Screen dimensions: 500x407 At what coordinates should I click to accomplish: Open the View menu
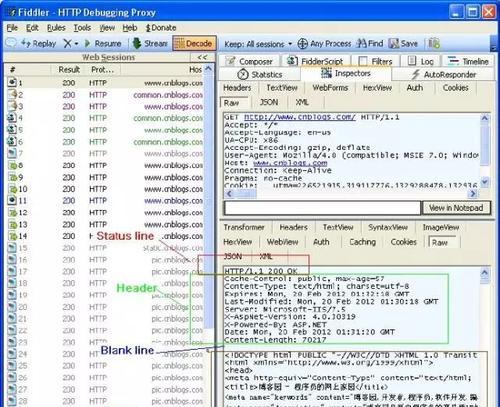[x=107, y=28]
